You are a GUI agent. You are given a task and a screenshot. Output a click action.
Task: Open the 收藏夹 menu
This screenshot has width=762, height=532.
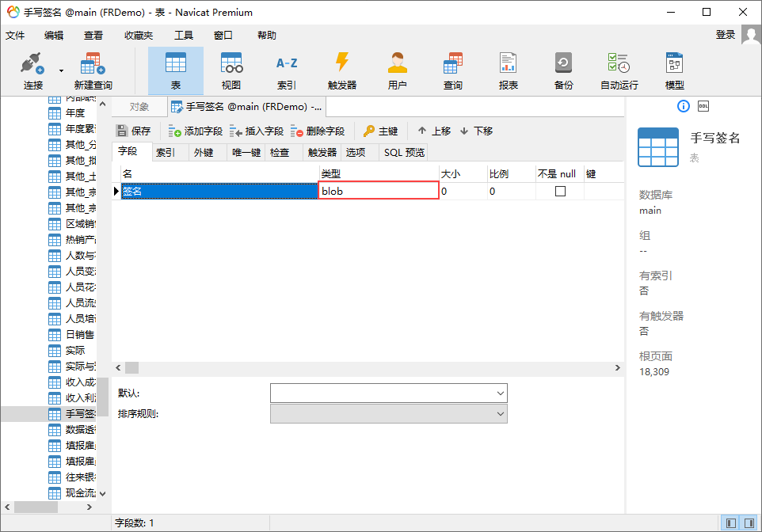click(x=139, y=35)
